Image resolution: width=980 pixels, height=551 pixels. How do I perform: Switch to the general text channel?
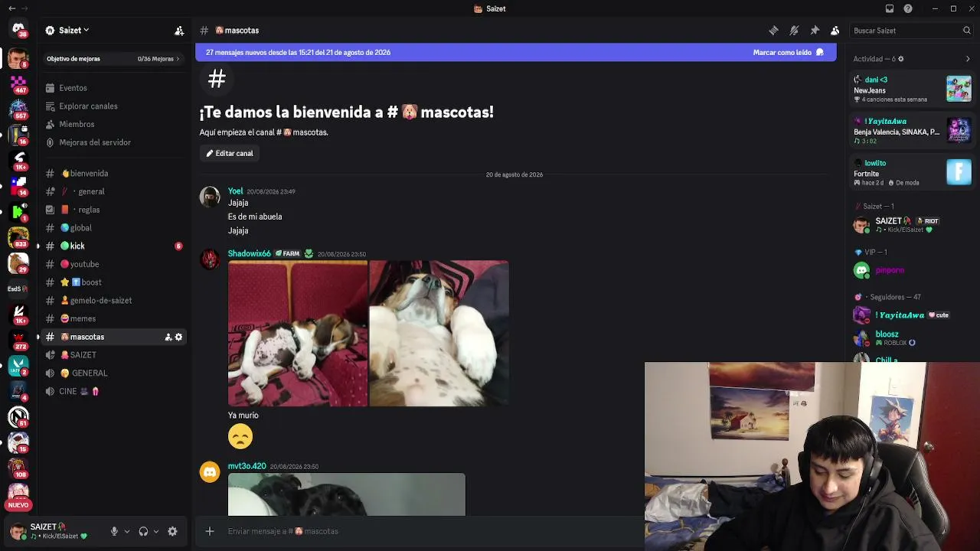tap(113, 191)
